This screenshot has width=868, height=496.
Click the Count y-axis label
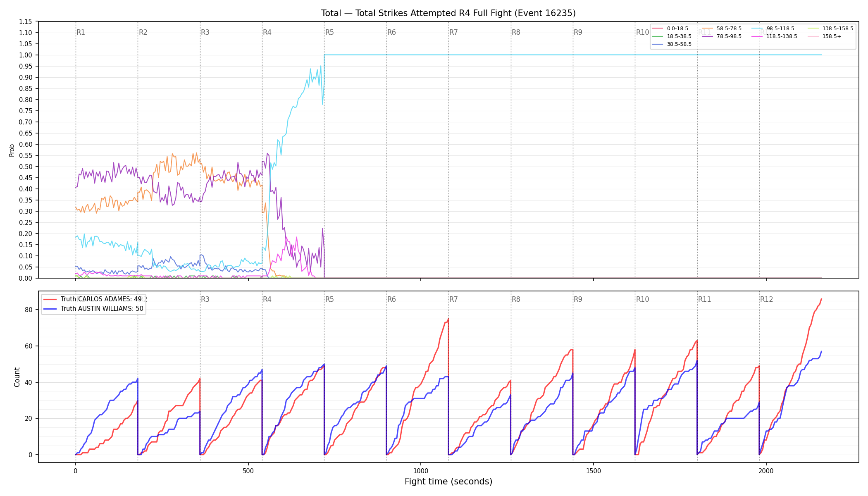tap(17, 377)
